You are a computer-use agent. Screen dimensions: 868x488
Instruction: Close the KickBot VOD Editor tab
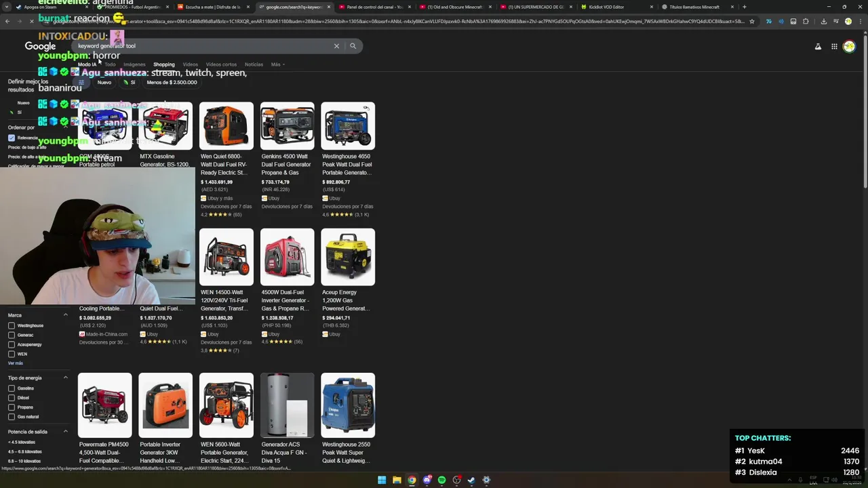(652, 7)
